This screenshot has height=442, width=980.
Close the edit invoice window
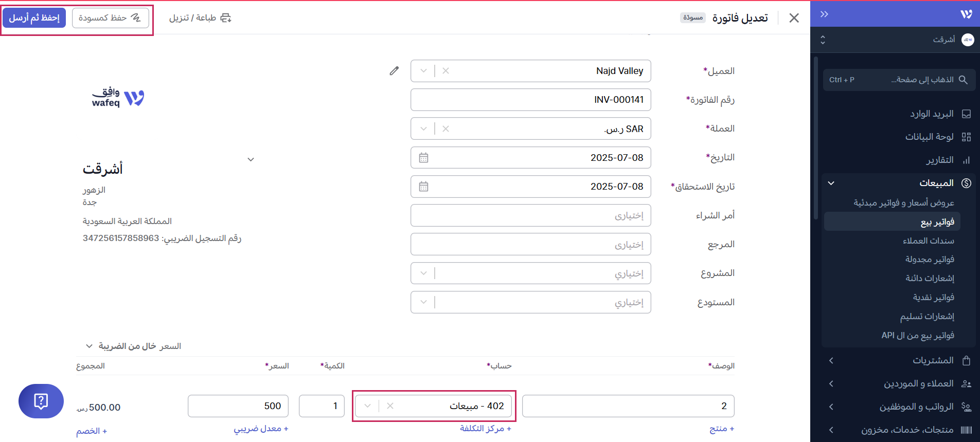794,18
